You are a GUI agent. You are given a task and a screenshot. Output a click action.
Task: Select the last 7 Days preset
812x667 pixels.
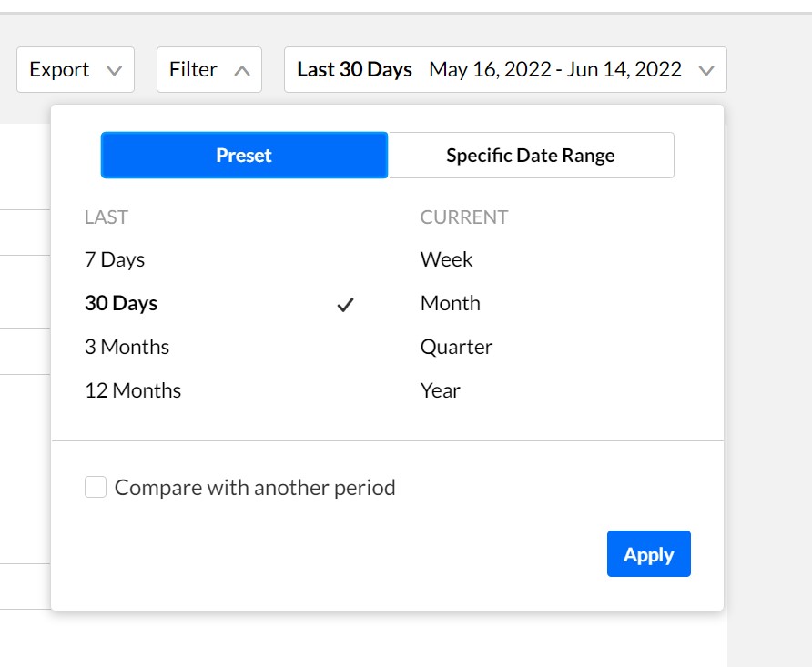click(x=115, y=259)
